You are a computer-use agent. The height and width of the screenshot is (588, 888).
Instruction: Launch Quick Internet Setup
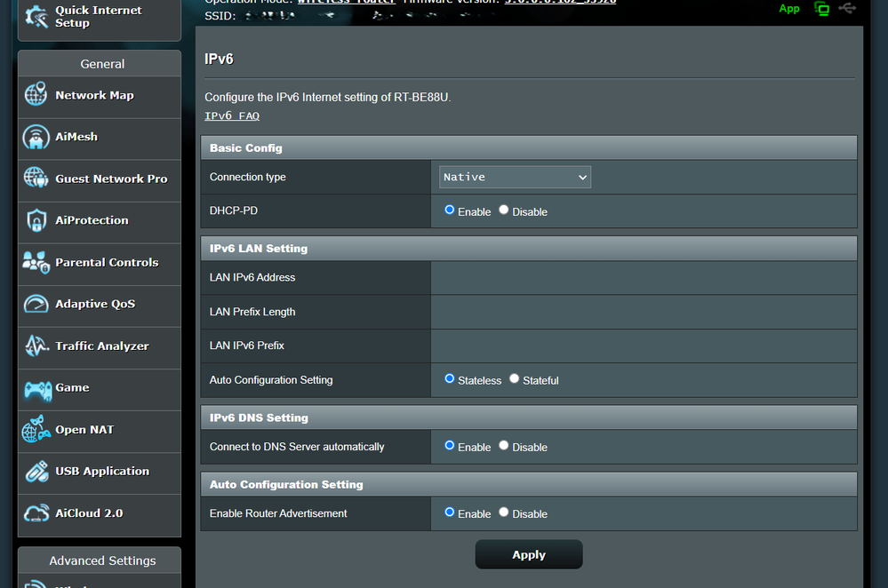(x=98, y=17)
